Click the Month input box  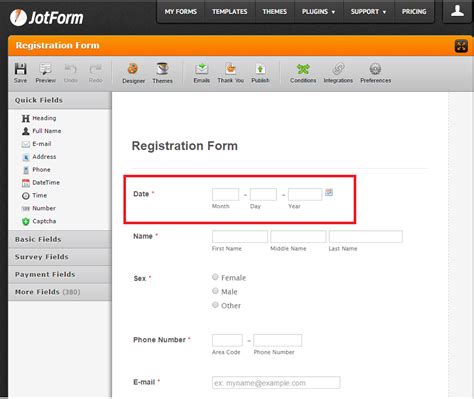tap(226, 194)
